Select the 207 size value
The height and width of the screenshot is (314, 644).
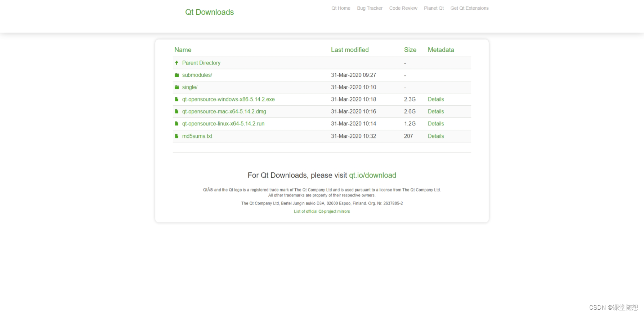[x=408, y=136]
